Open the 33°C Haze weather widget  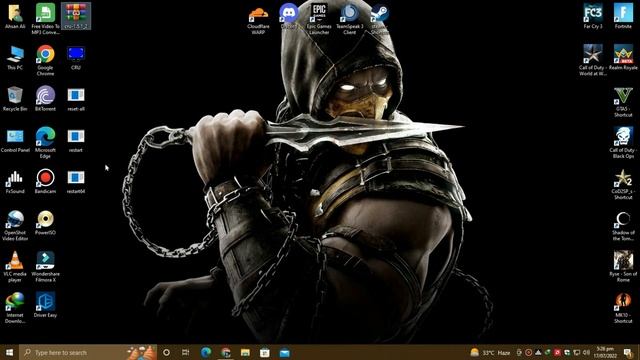491,352
